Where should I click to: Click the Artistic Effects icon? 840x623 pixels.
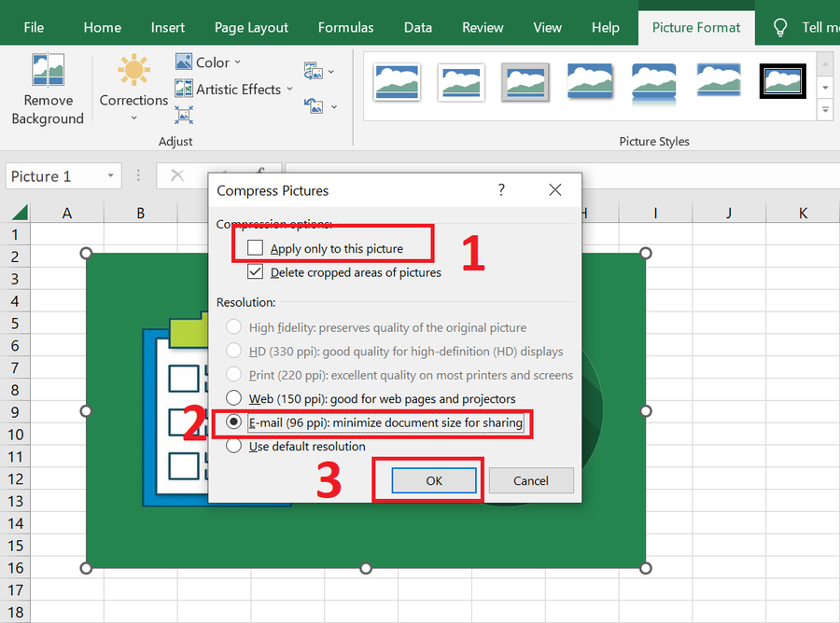[x=184, y=89]
